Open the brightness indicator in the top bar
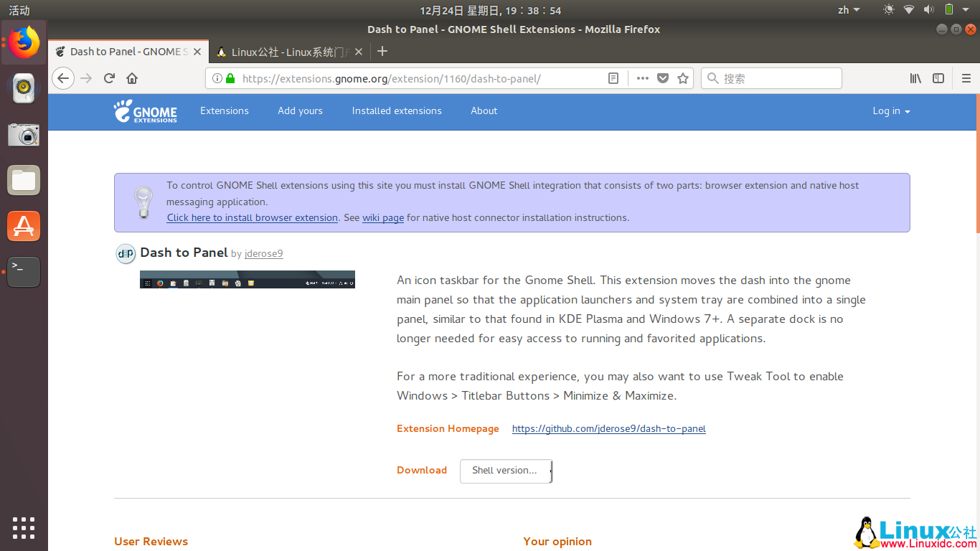This screenshot has width=980, height=551. [889, 10]
